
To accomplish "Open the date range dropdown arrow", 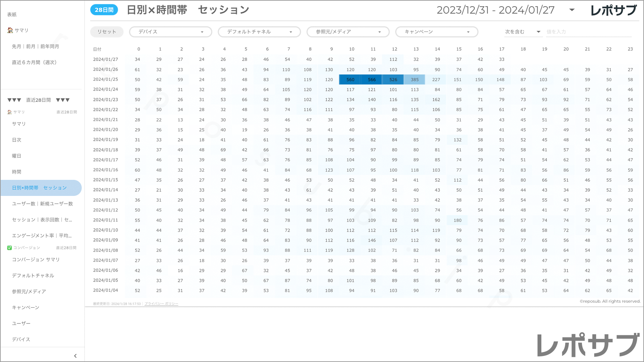I will [572, 10].
